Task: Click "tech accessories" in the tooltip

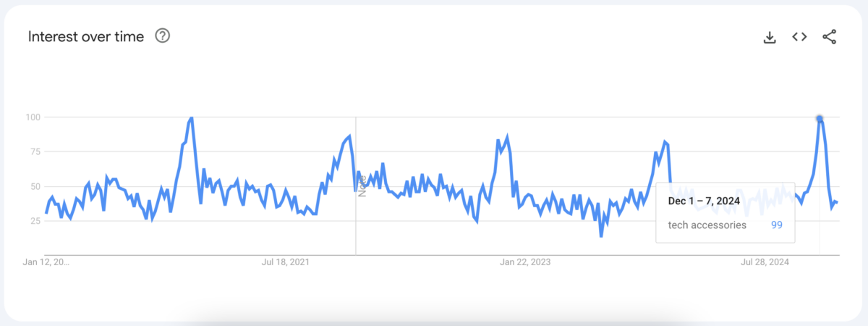Action: (707, 225)
